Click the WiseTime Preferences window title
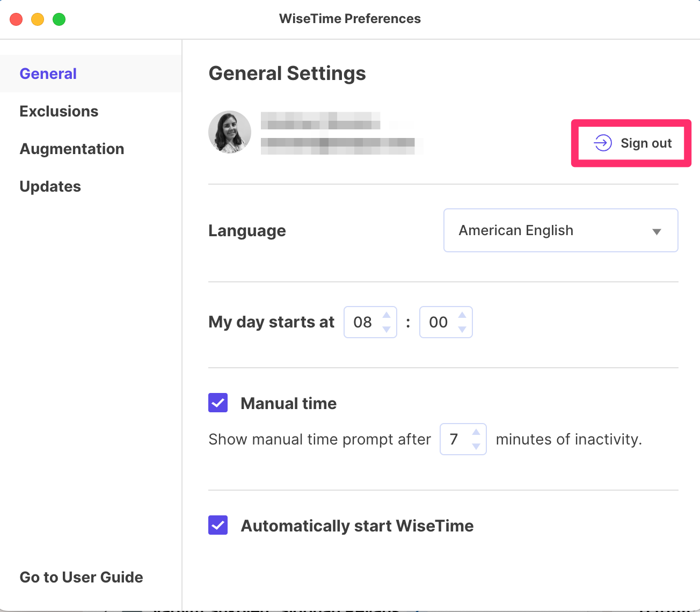Image resolution: width=700 pixels, height=612 pixels. 350,19
